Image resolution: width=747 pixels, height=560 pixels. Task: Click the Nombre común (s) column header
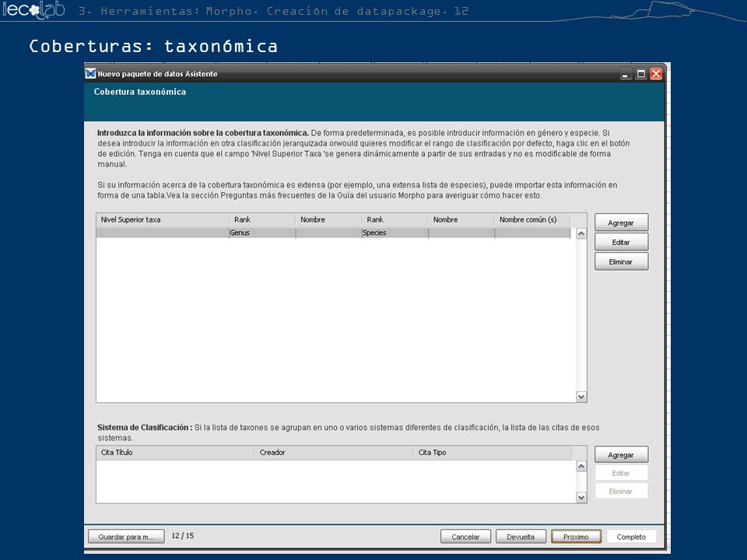click(532, 219)
